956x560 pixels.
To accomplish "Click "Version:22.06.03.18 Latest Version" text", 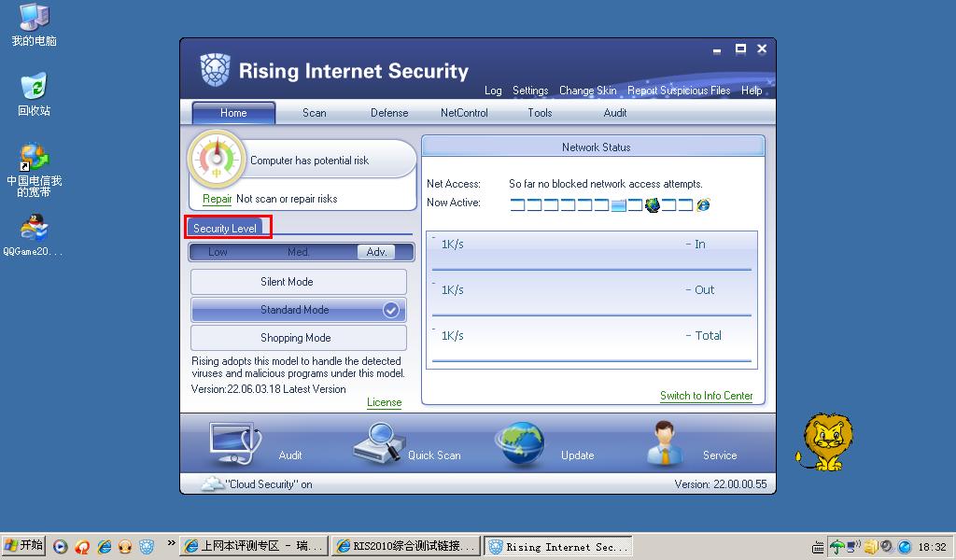I will (268, 389).
